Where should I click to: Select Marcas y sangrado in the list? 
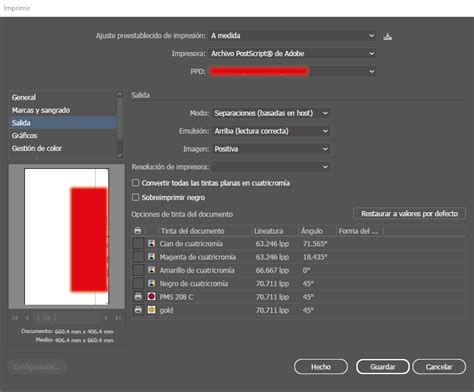click(63, 110)
